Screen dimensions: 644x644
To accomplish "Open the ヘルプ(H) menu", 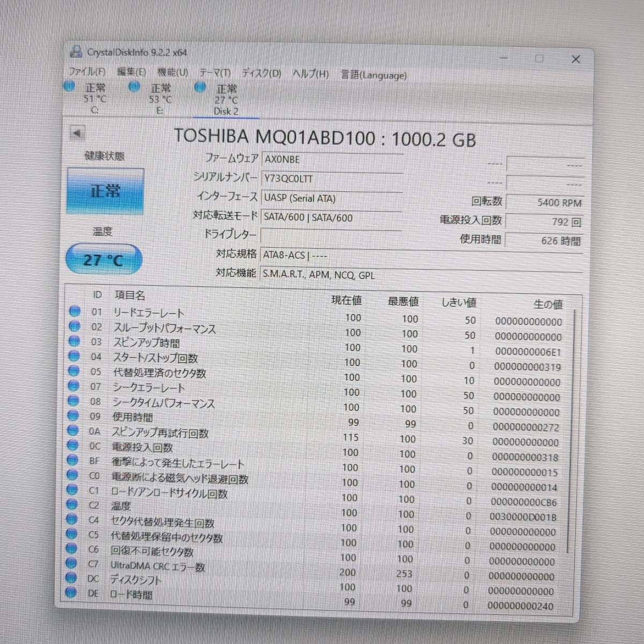I will (x=311, y=74).
